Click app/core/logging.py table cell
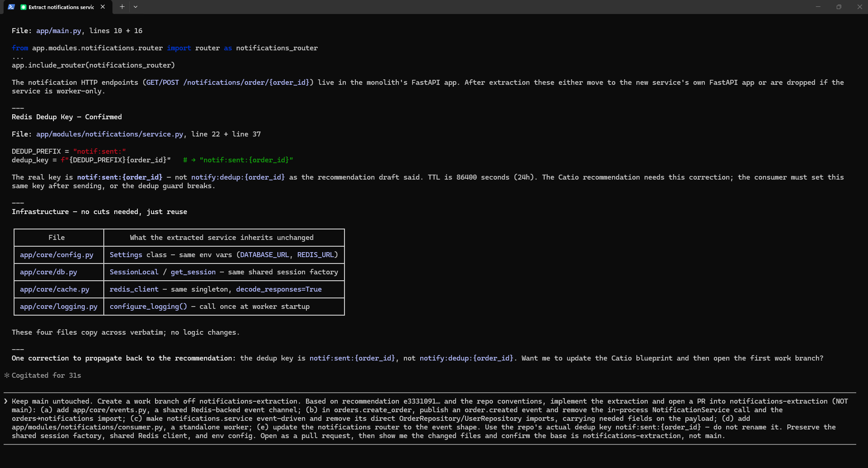The image size is (868, 468). tap(58, 307)
